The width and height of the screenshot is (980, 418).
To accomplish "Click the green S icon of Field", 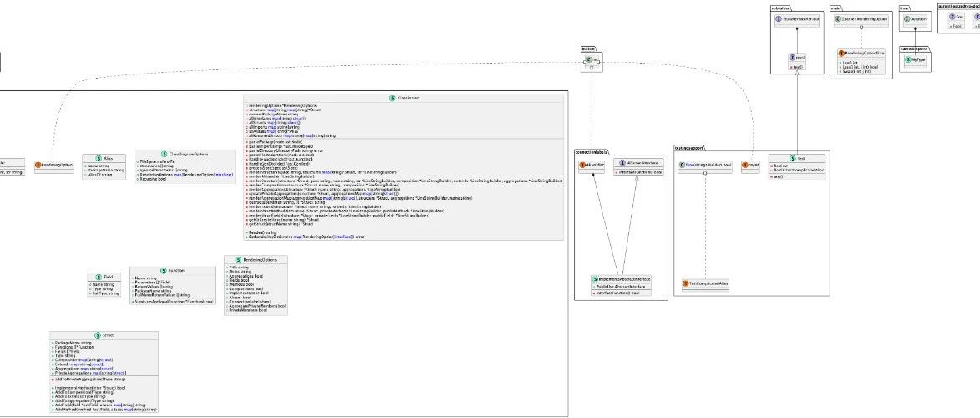I will tap(99, 278).
